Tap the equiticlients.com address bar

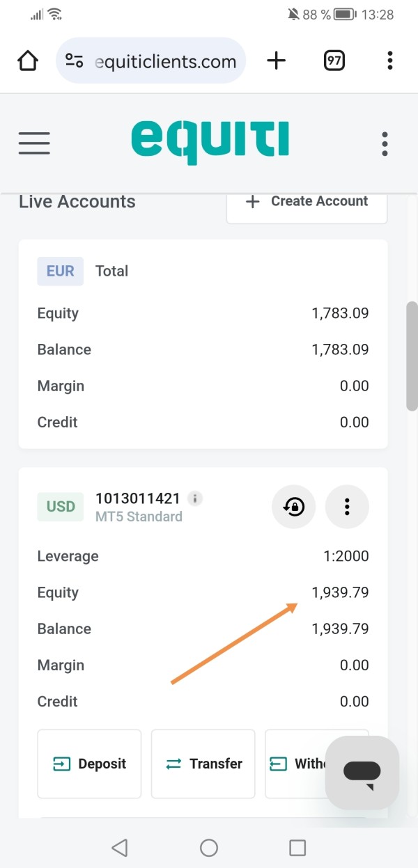coord(151,61)
